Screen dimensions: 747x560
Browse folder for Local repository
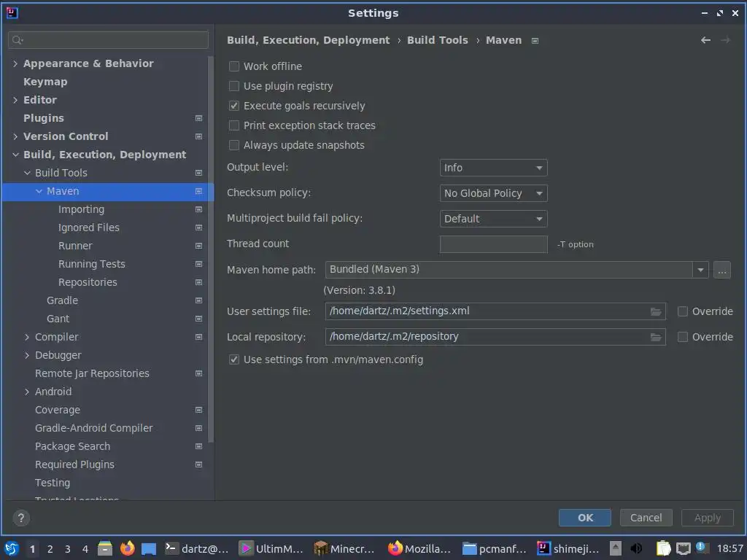[x=656, y=337]
